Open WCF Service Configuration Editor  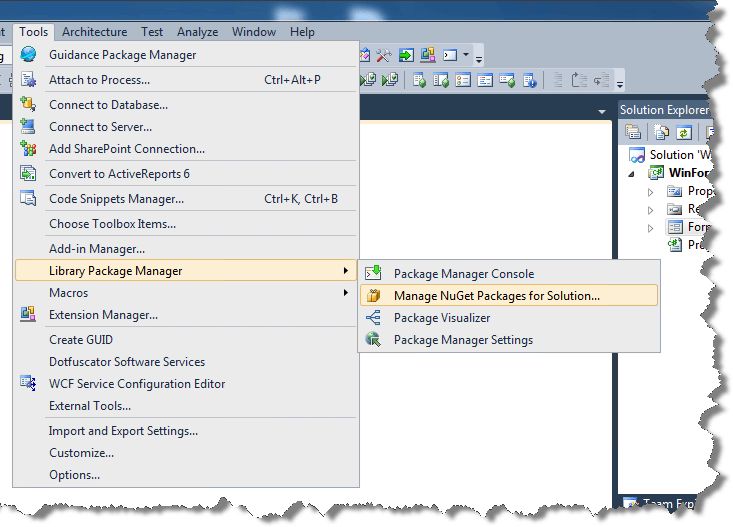click(x=186, y=384)
